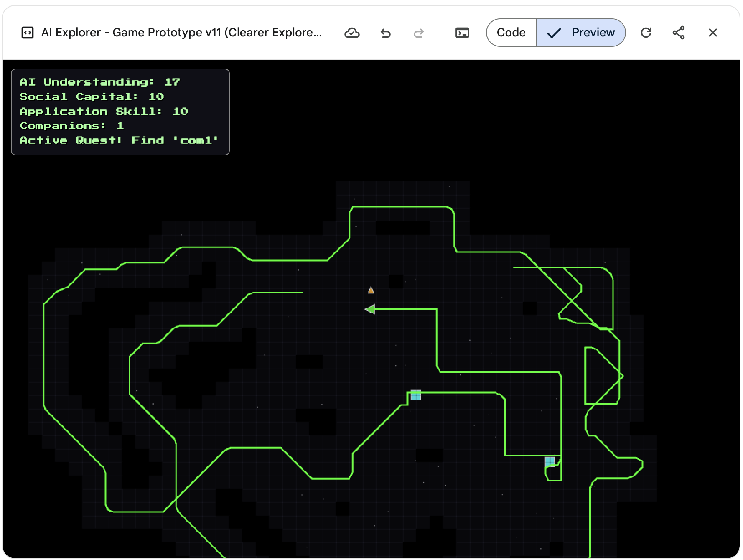Refresh the game preview
The width and height of the screenshot is (743, 560).
point(646,33)
